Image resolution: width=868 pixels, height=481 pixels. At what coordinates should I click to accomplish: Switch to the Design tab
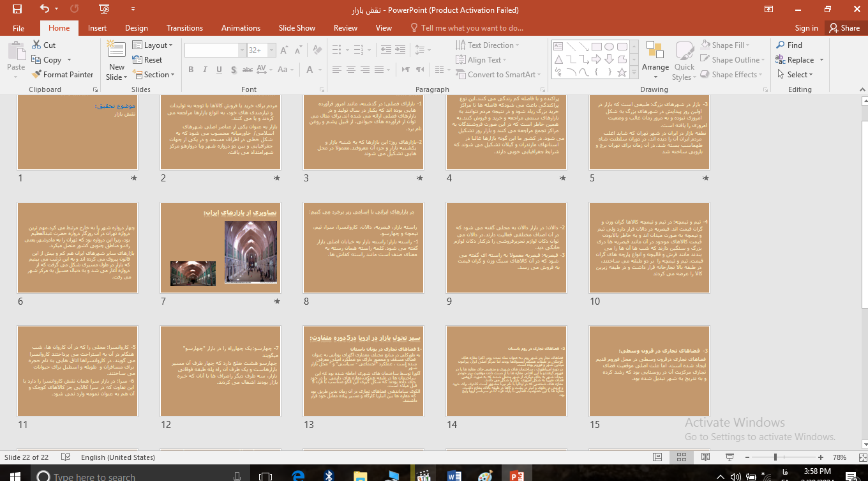[137, 28]
